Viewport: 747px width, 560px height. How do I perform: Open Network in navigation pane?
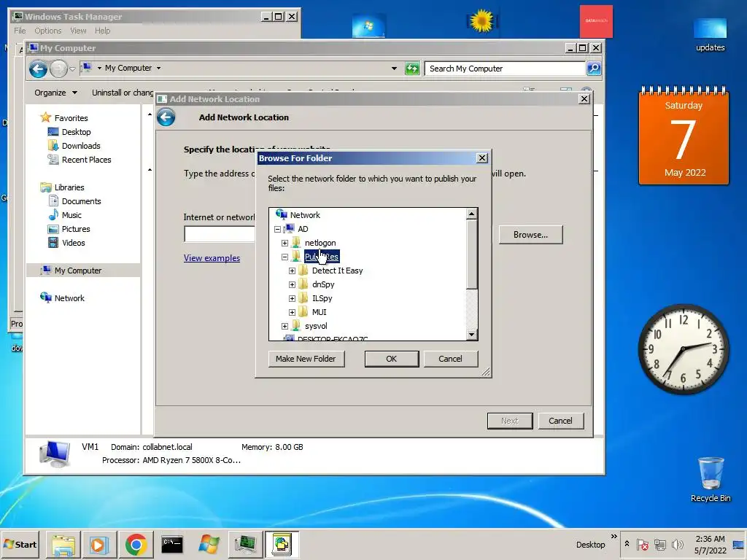click(69, 298)
